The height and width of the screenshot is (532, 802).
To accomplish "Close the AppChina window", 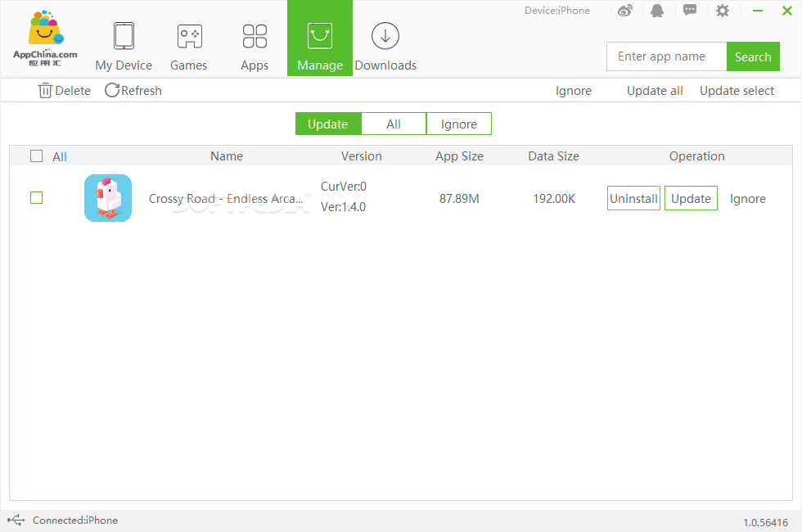I will [x=787, y=10].
